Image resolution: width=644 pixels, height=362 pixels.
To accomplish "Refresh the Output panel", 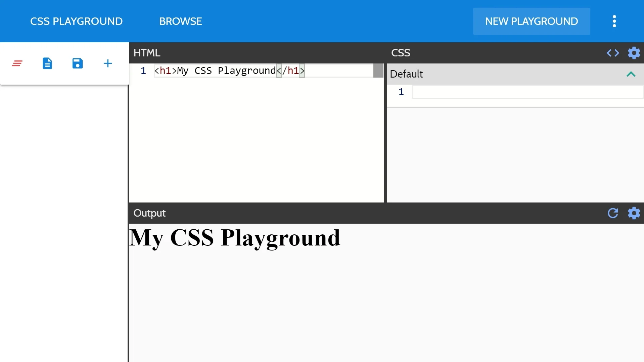I will coord(613,213).
